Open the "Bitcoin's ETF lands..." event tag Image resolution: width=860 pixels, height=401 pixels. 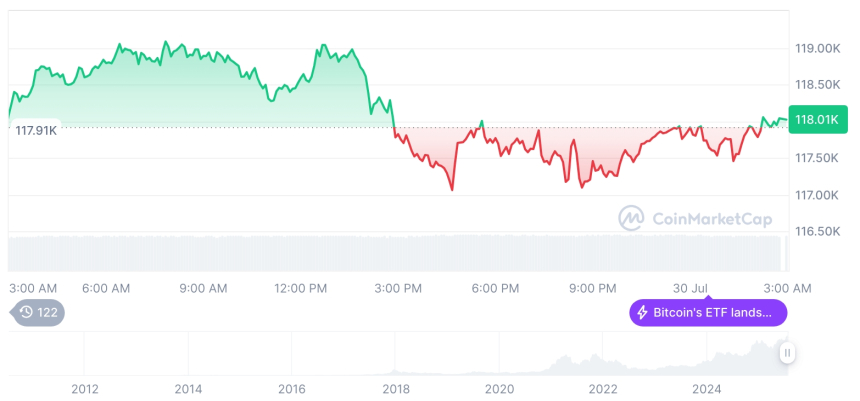708,313
